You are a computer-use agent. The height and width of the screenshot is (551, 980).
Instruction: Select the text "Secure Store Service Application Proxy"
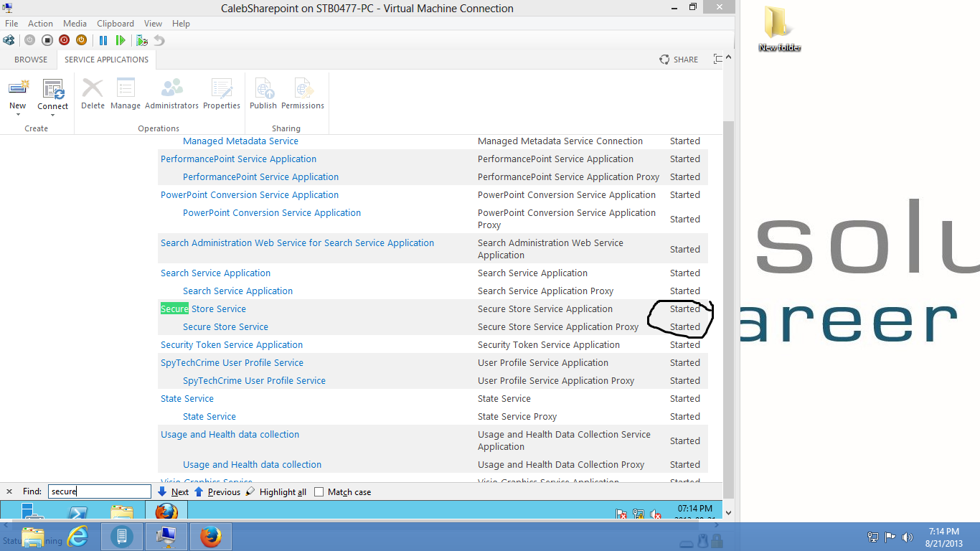558,327
